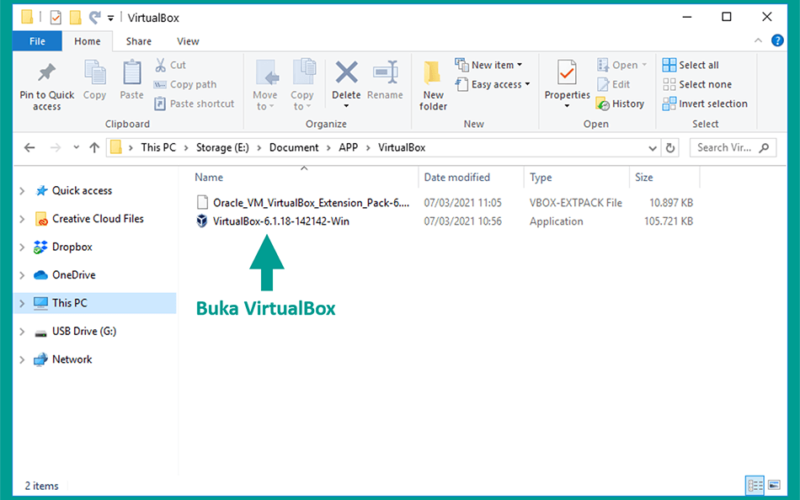Viewport: 800px width, 500px height.
Task: Select USB Drive (G:) in sidebar
Action: tap(84, 332)
